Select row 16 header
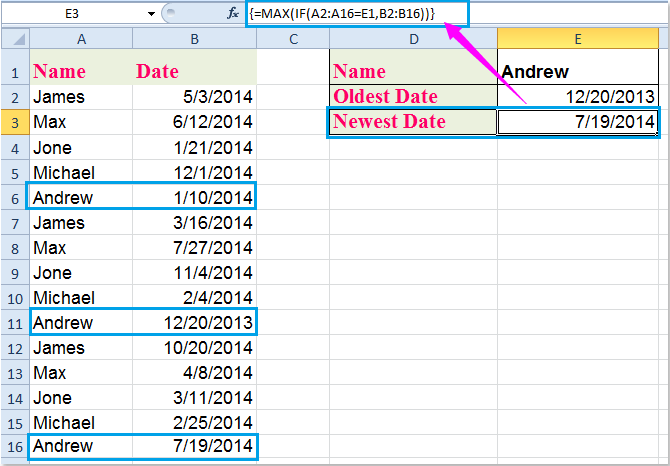670x466 pixels. pyautogui.click(x=13, y=446)
